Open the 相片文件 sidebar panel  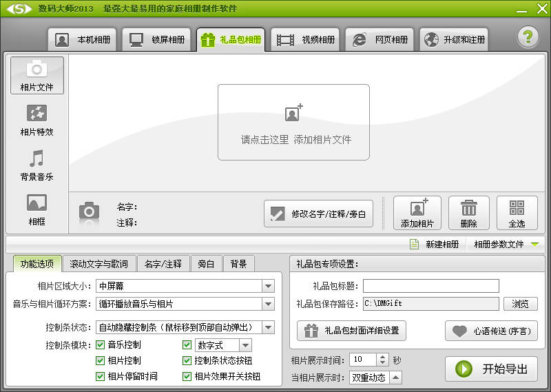click(37, 75)
